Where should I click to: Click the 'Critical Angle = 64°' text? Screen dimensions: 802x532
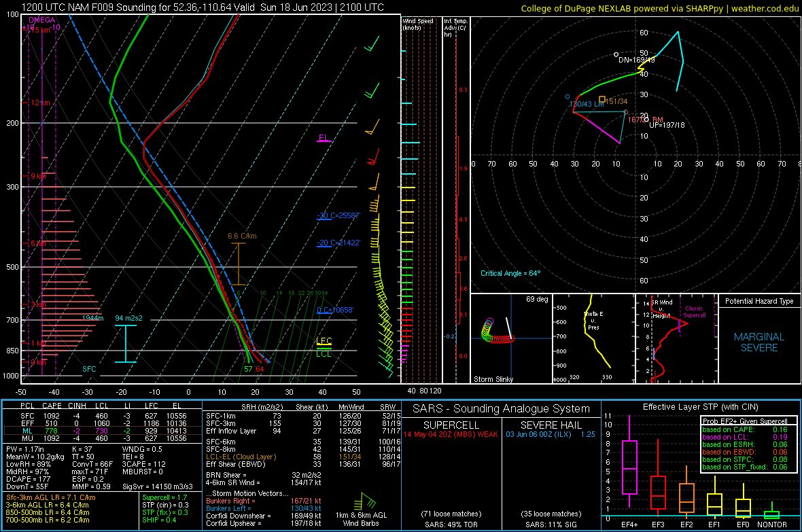pos(510,273)
